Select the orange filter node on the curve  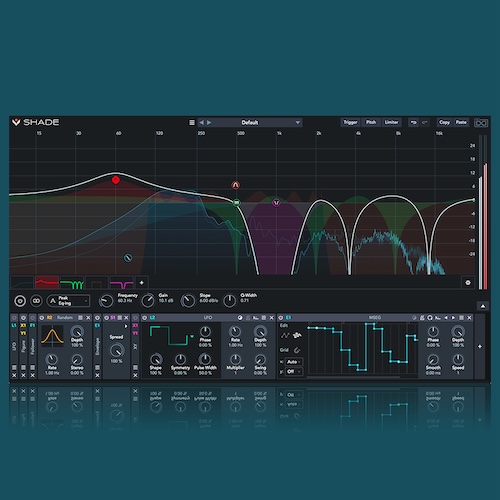tap(236, 185)
